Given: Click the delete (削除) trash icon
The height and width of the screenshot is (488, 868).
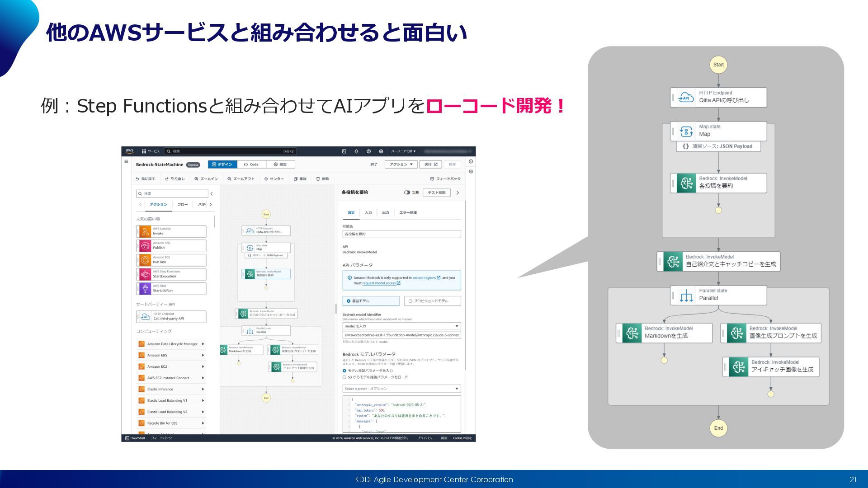Looking at the screenshot, I should (318, 179).
